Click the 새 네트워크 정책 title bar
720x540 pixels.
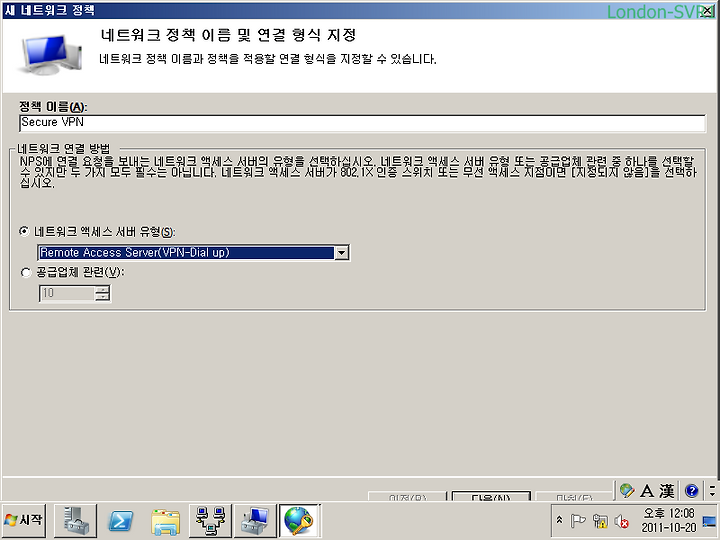coord(358,11)
